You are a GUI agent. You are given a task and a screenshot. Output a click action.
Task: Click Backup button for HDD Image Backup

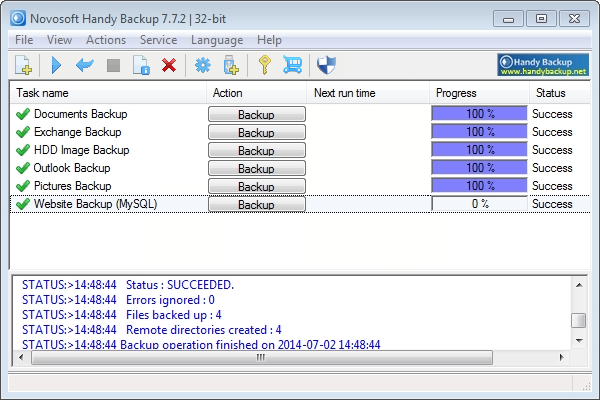pos(257,150)
